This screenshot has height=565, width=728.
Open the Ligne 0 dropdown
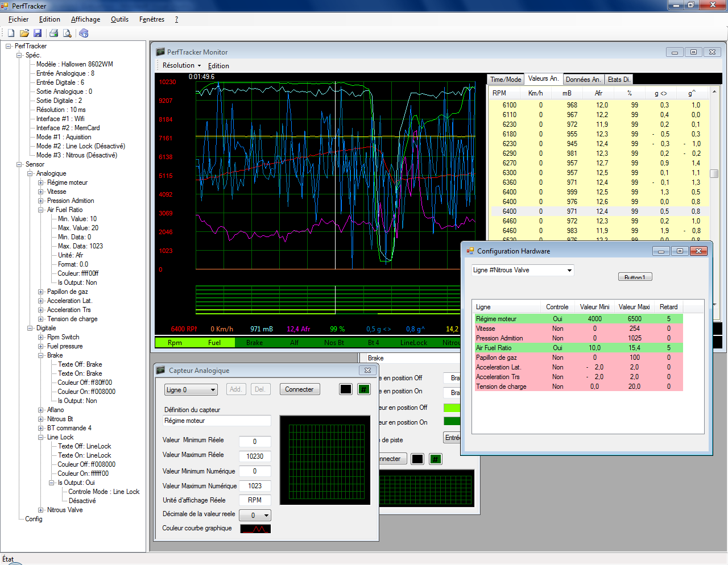(191, 389)
